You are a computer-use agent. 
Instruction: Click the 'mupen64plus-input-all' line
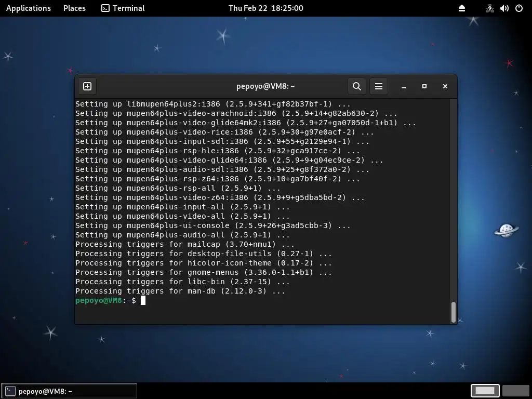(182, 207)
